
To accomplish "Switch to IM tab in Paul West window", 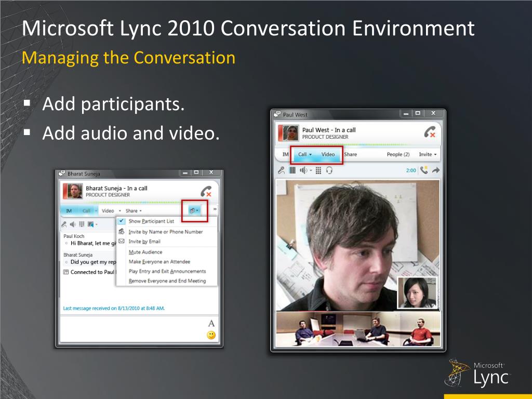I will [285, 154].
